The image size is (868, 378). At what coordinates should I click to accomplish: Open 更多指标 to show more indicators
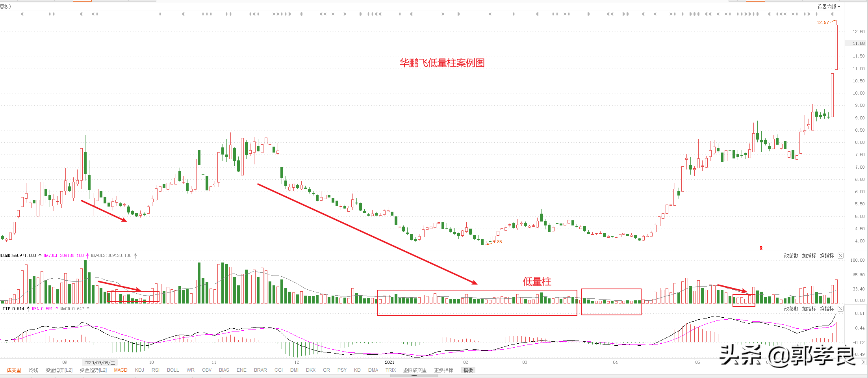[443, 370]
